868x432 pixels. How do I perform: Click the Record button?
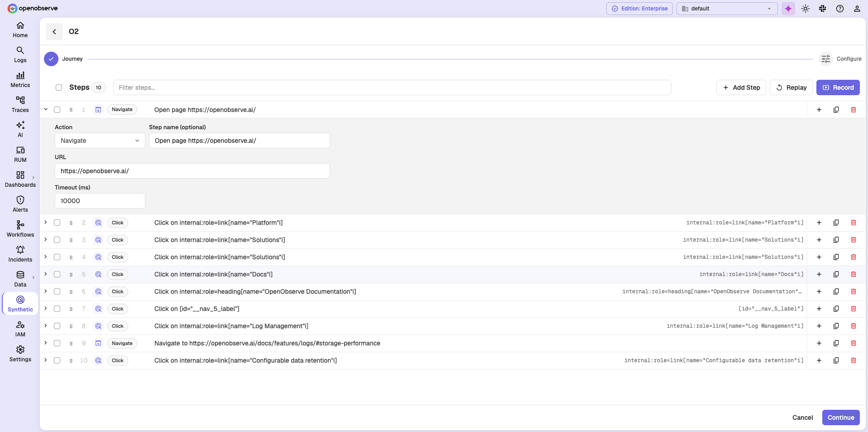click(x=838, y=87)
